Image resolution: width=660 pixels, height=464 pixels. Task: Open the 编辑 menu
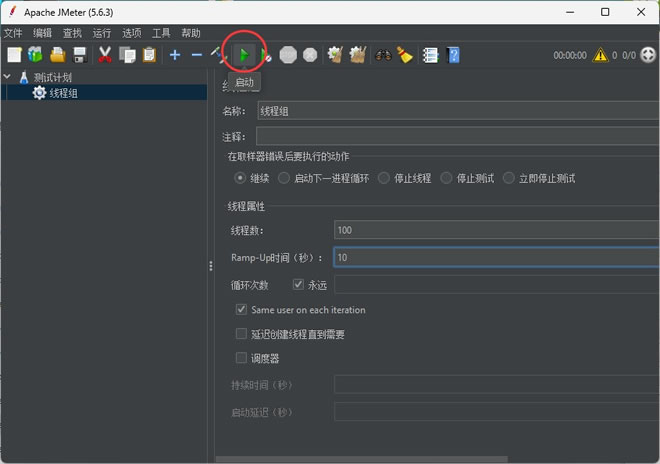[x=43, y=33]
